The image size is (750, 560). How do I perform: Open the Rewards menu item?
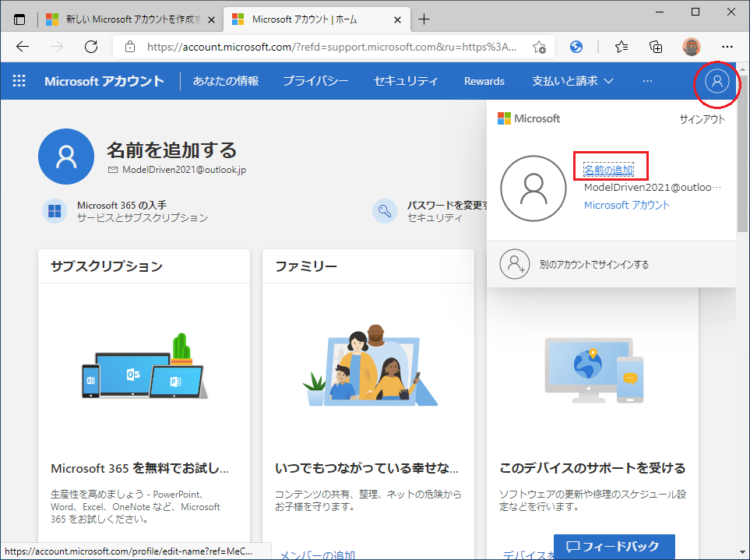[x=484, y=81]
